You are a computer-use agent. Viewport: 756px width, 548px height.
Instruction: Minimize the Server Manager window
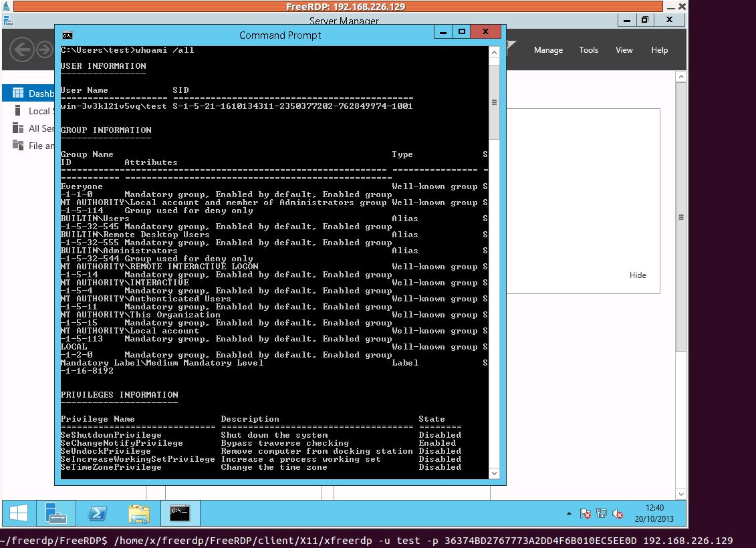[627, 20]
